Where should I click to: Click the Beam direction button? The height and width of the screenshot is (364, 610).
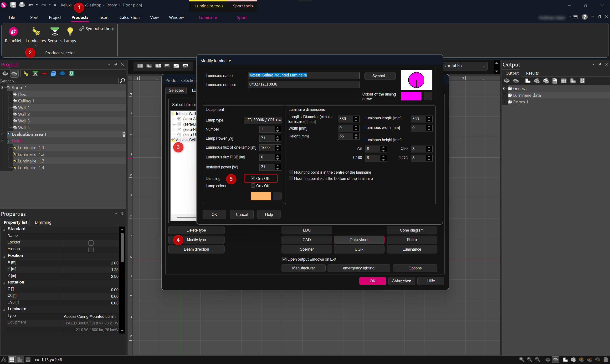196,249
